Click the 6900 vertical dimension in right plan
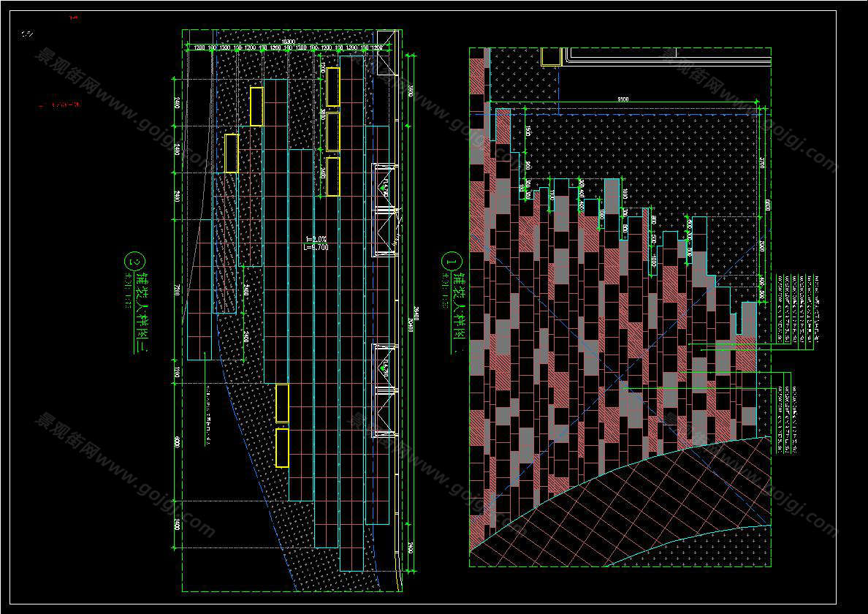This screenshot has height=614, width=868. click(766, 206)
